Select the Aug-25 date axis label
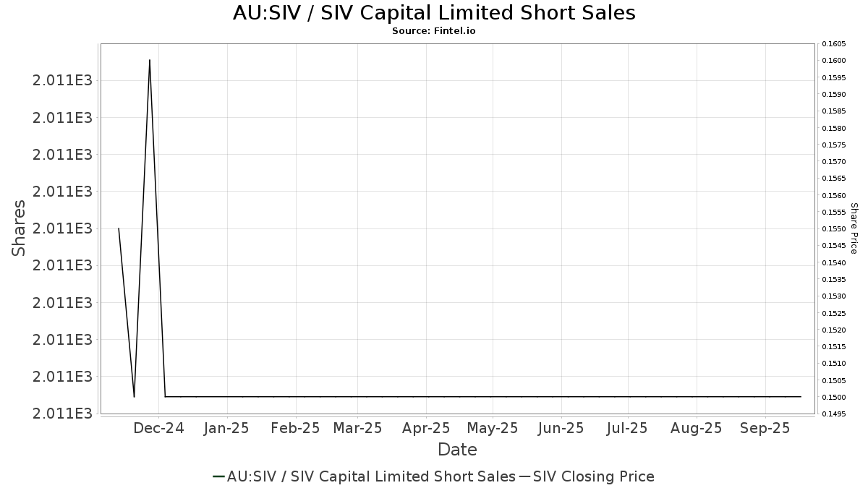 (x=696, y=429)
